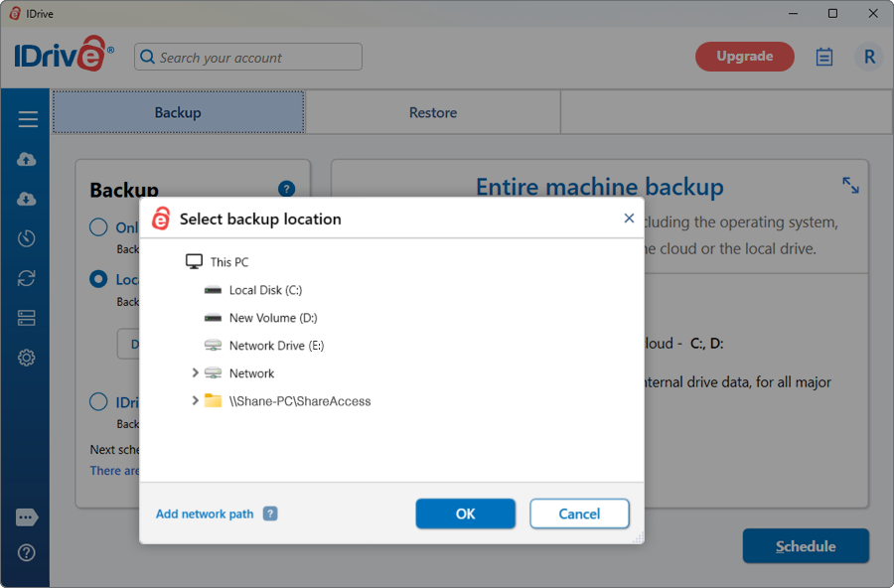Open the help question mark in the sidebar
This screenshot has width=894, height=588.
pyautogui.click(x=26, y=552)
